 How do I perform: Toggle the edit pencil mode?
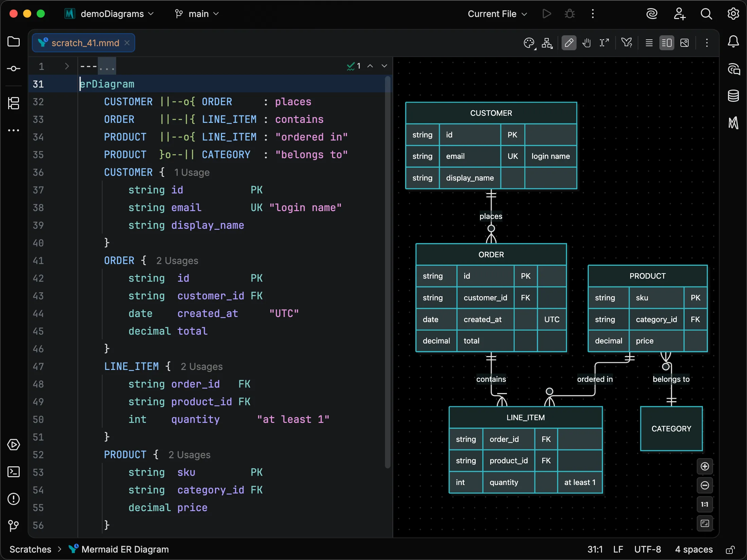click(569, 43)
